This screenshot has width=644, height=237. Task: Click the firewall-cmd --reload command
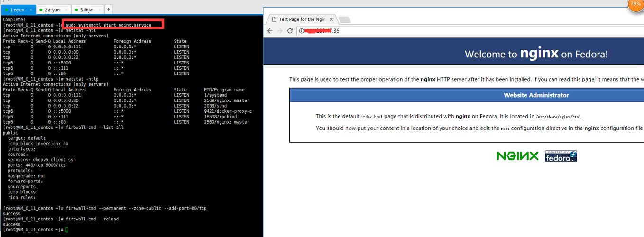pos(92,219)
